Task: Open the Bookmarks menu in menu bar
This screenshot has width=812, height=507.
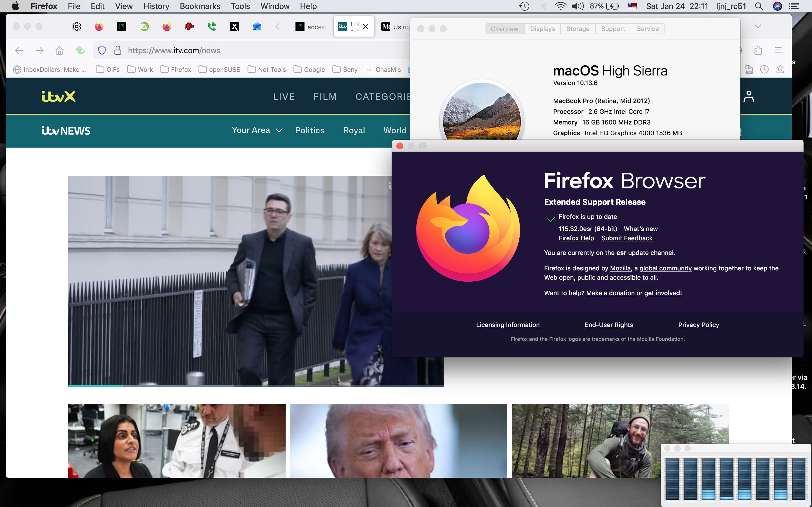Action: click(200, 6)
